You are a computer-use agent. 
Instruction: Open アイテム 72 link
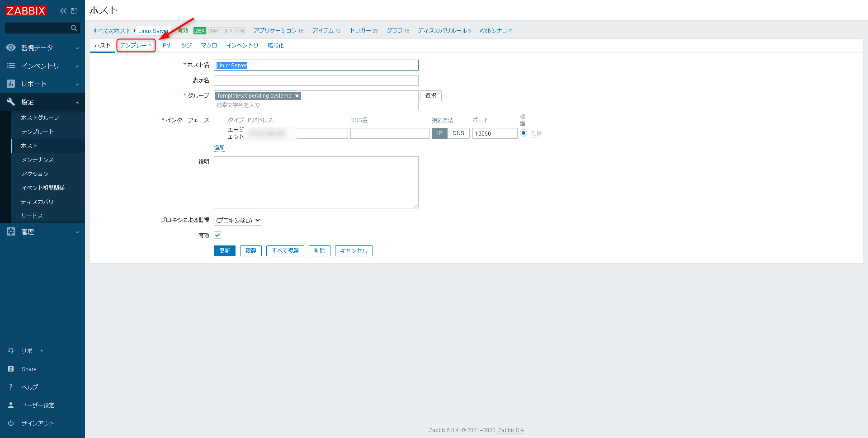coord(326,31)
